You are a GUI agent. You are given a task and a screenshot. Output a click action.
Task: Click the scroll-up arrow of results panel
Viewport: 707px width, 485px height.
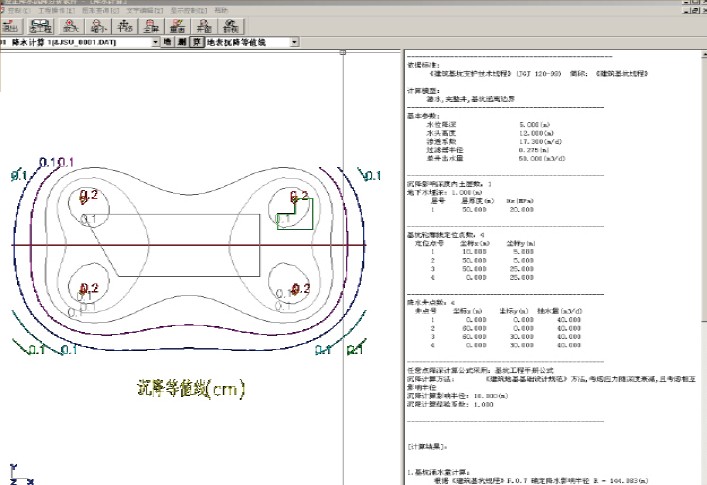pos(704,54)
